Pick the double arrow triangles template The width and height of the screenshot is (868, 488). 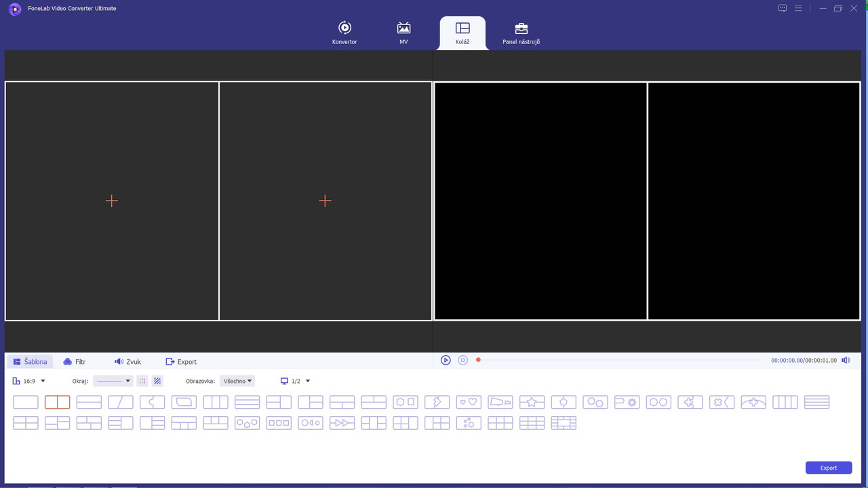342,423
